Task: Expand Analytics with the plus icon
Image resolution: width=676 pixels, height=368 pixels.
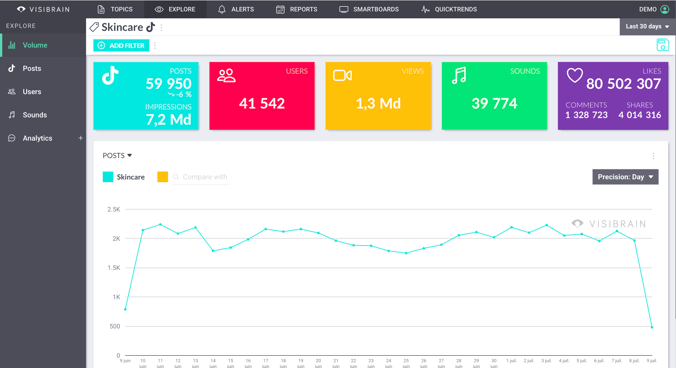Action: [80, 138]
